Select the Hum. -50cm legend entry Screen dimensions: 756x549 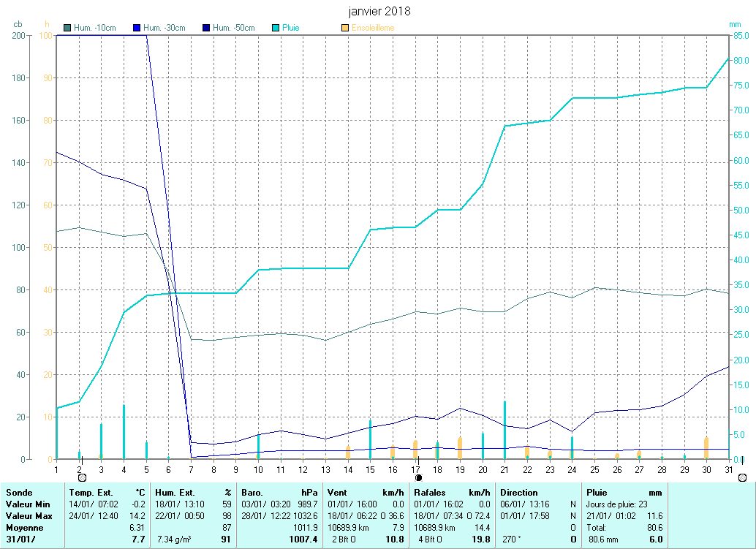pos(229,29)
